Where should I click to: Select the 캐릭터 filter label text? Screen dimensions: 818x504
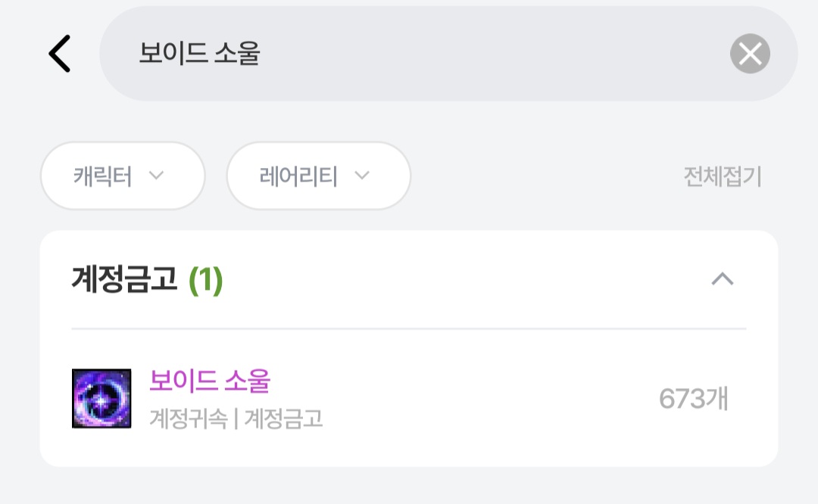click(x=103, y=176)
